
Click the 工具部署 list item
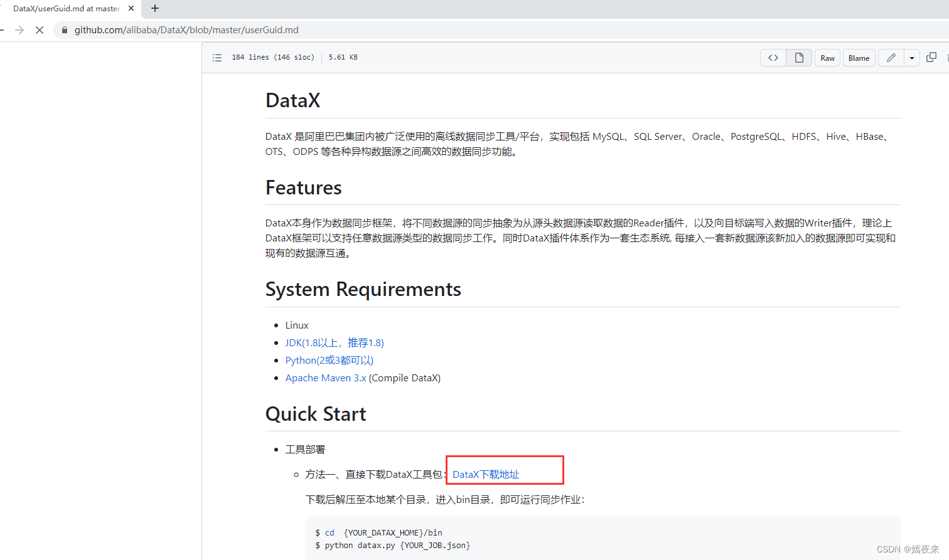click(x=306, y=450)
